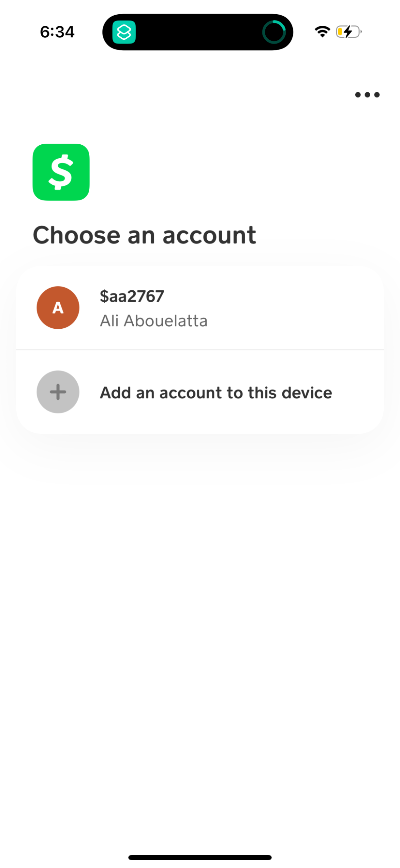400x868 pixels.
Task: Click the orange avatar with letter A
Action: 58,307
